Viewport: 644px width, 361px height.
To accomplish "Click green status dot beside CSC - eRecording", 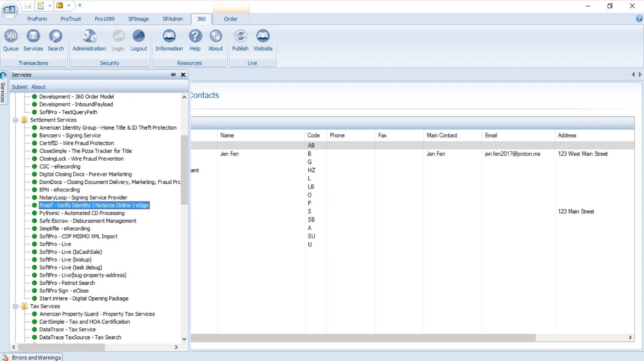I will (34, 166).
